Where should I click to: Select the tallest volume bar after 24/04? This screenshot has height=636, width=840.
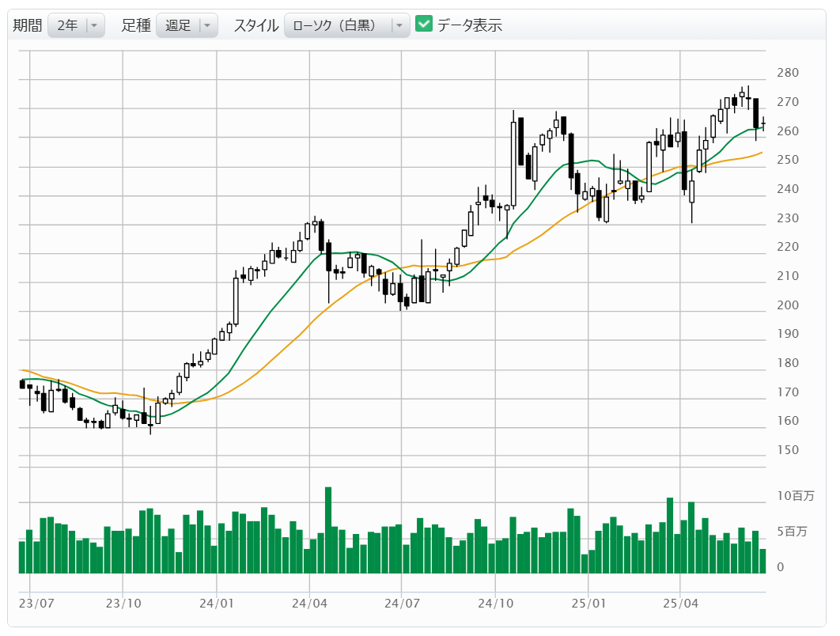(327, 530)
